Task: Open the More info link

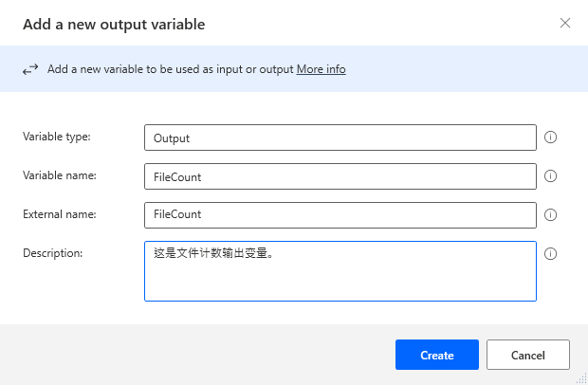Action: pyautogui.click(x=321, y=69)
